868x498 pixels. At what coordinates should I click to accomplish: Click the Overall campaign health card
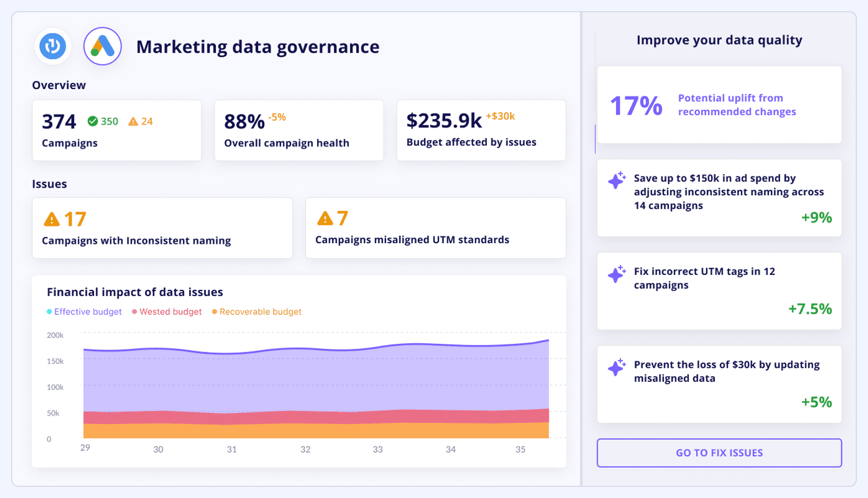(299, 130)
